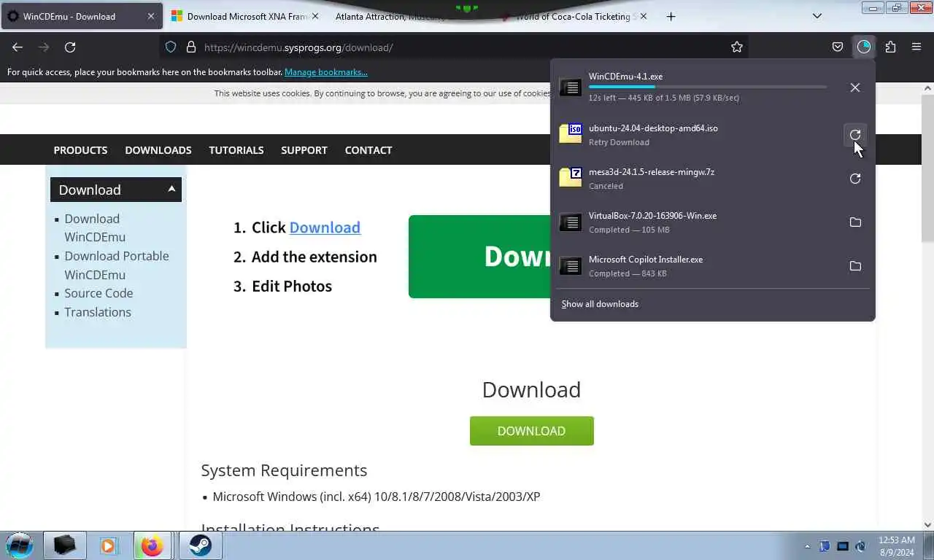
Task: Open the Extensions puzzle icon
Action: tap(890, 47)
